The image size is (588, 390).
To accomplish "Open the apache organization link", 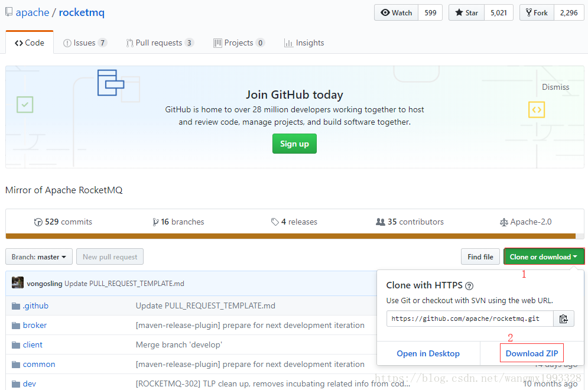I will click(33, 12).
